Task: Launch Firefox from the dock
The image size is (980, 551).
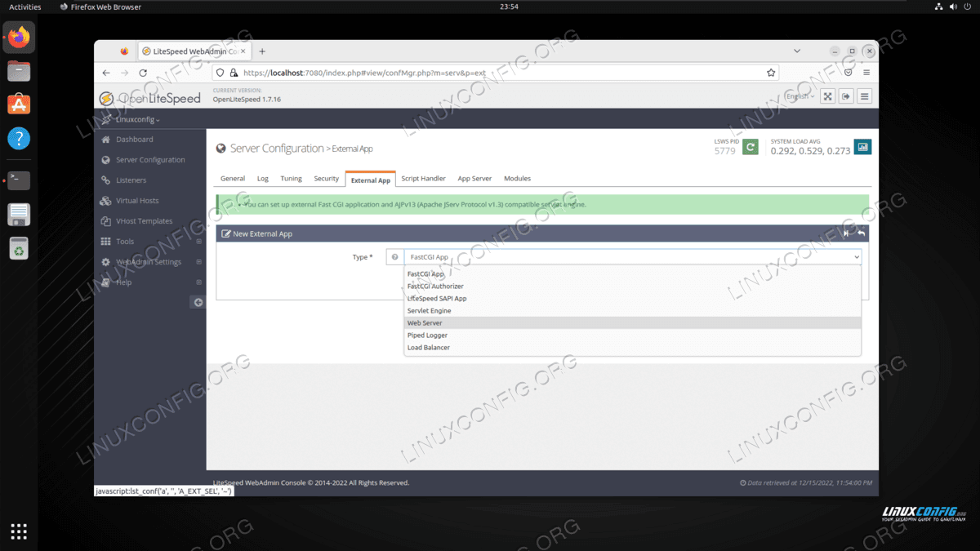Action: (19, 38)
